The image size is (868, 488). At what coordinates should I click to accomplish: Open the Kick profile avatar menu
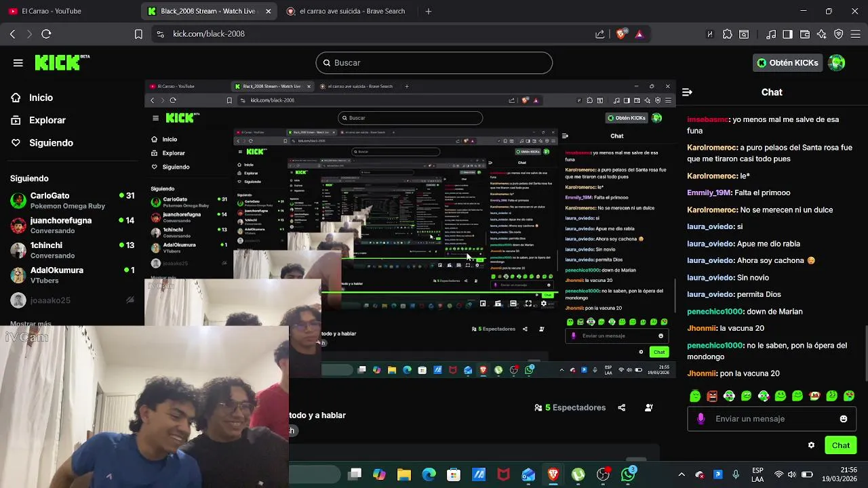[837, 62]
